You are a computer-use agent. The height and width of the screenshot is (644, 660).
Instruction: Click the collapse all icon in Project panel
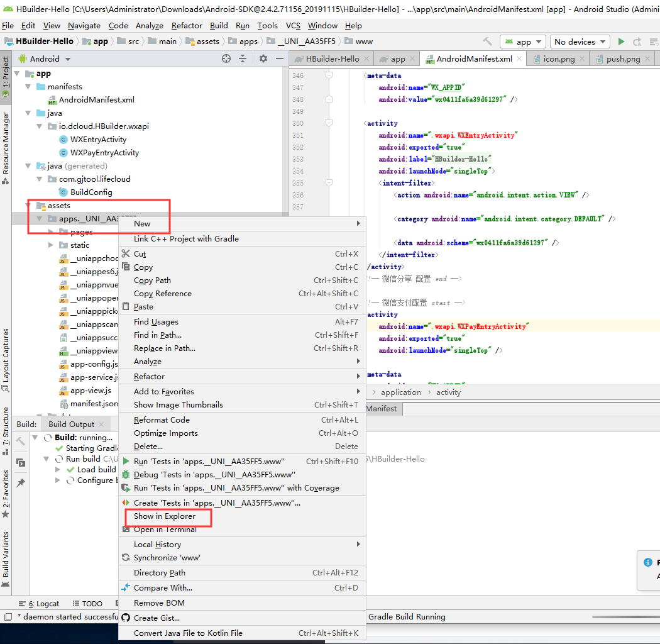243,58
